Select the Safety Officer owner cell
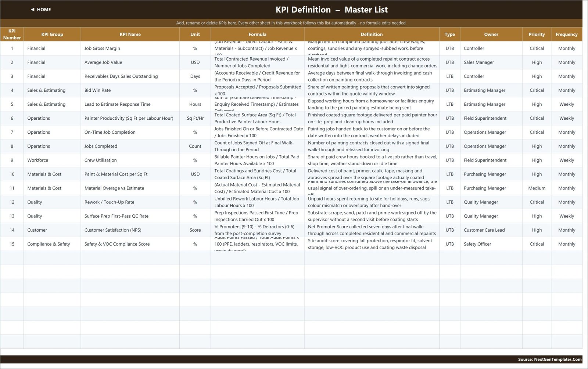 [491, 244]
